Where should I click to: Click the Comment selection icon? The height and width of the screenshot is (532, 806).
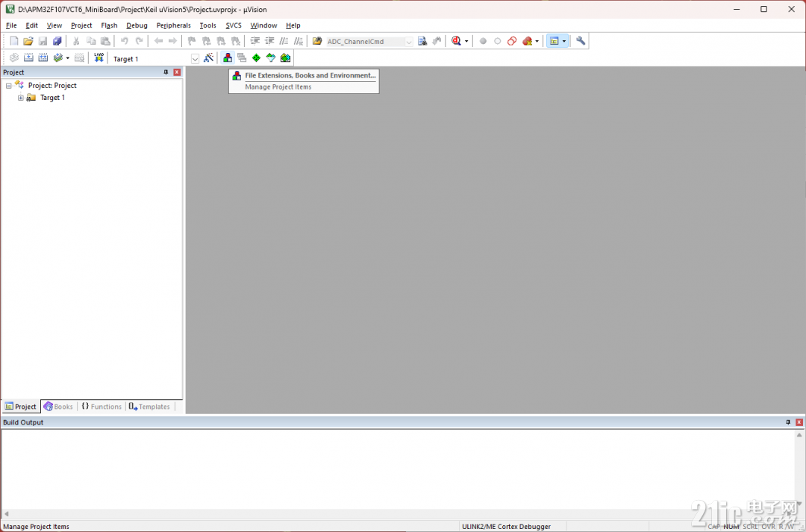(x=284, y=41)
